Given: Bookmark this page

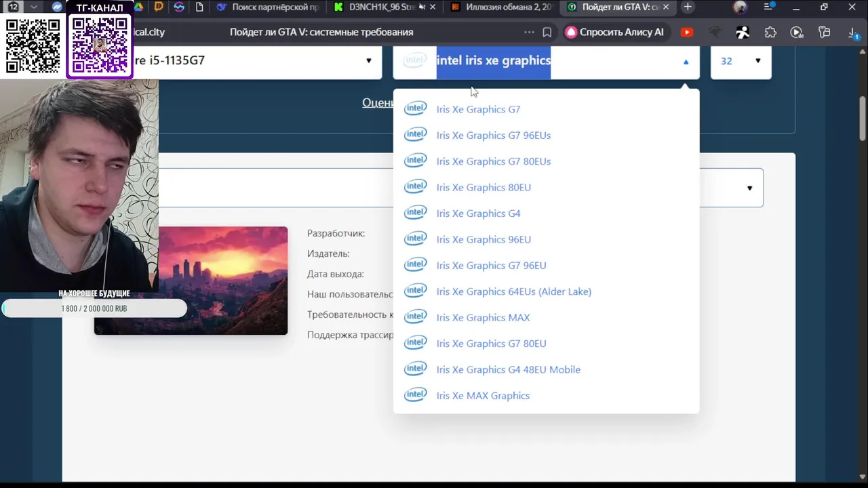Looking at the screenshot, I should (x=547, y=32).
